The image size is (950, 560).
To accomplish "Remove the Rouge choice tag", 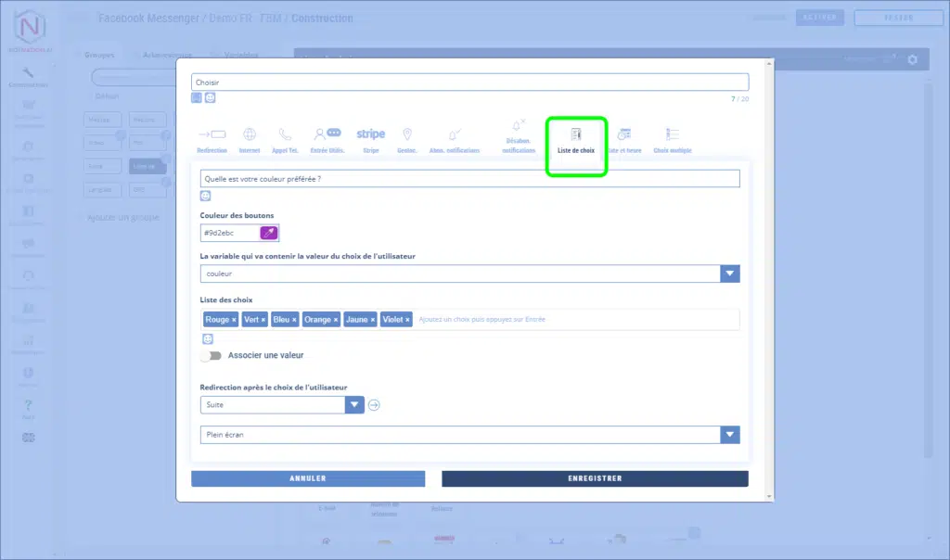I will pos(234,320).
